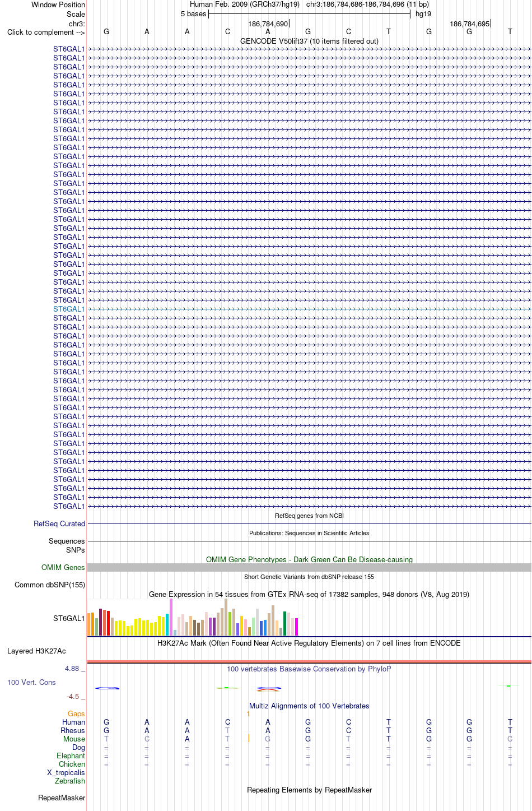The height and width of the screenshot is (811, 532).
Task: Click the Elephant alignment row label
Action: [x=71, y=756]
